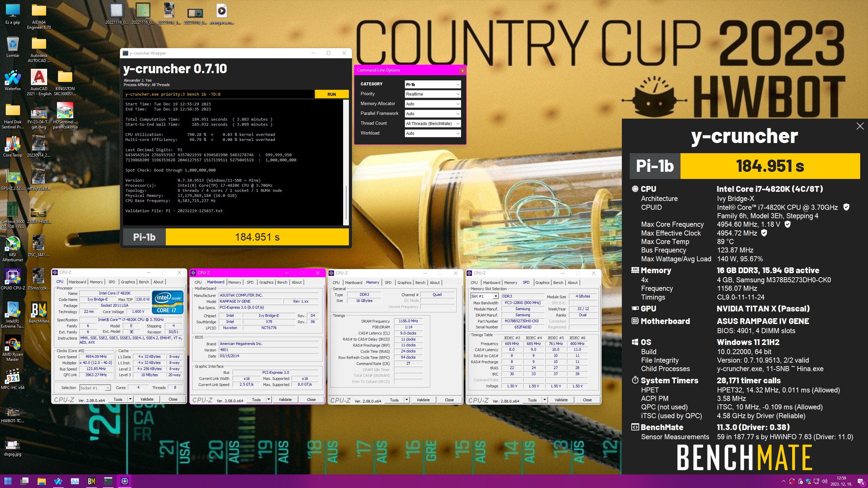Open notification center in system tray

pos(860,482)
